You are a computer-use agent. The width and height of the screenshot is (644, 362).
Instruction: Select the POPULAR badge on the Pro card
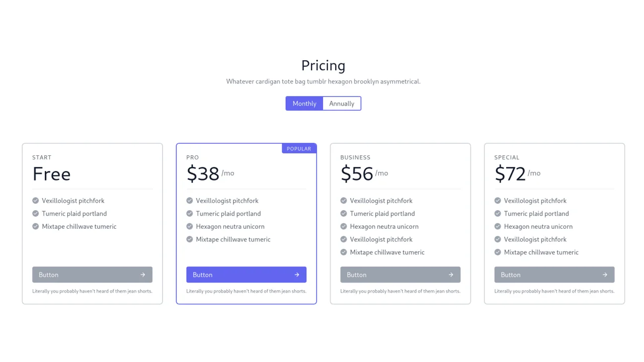pyautogui.click(x=299, y=148)
